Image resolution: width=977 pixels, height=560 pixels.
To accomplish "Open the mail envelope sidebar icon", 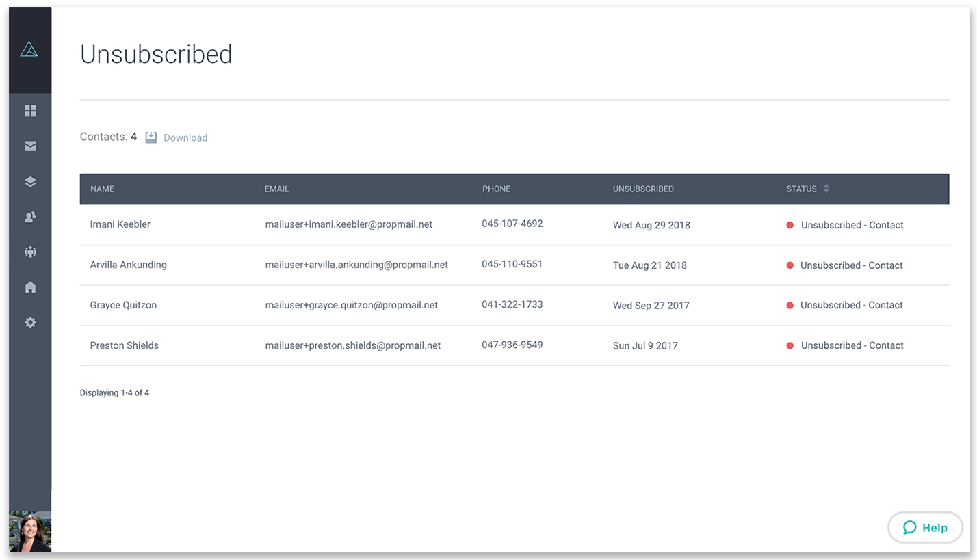I will pos(30,146).
